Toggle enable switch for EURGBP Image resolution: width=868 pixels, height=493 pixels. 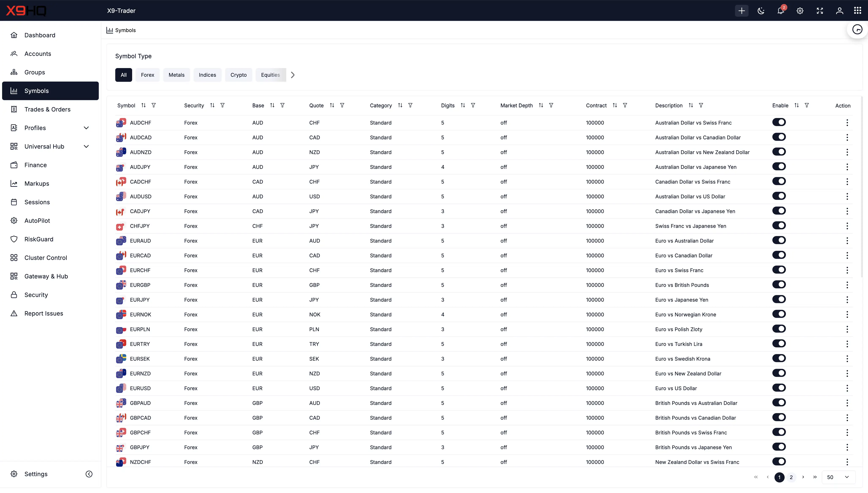tap(779, 284)
